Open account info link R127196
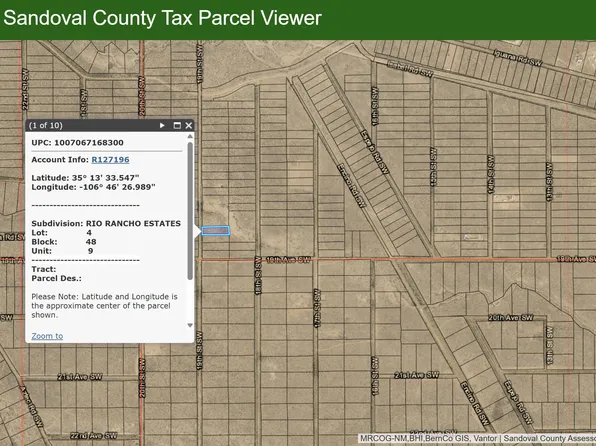 (x=110, y=160)
